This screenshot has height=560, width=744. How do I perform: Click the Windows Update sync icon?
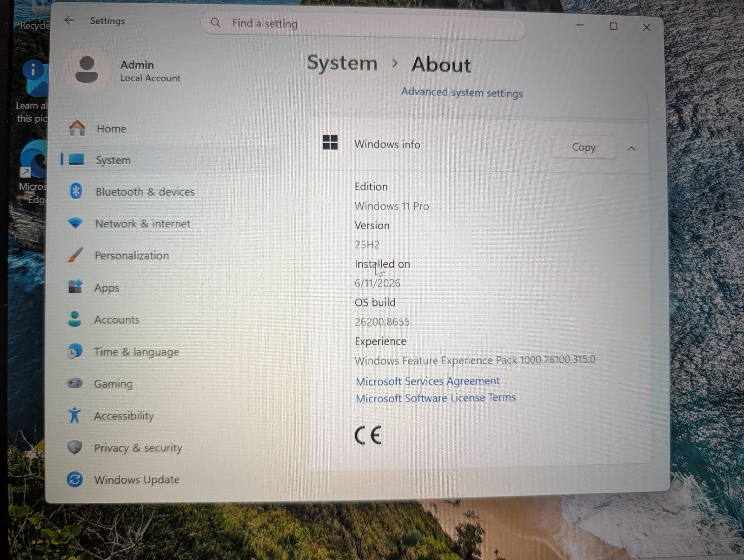[74, 479]
